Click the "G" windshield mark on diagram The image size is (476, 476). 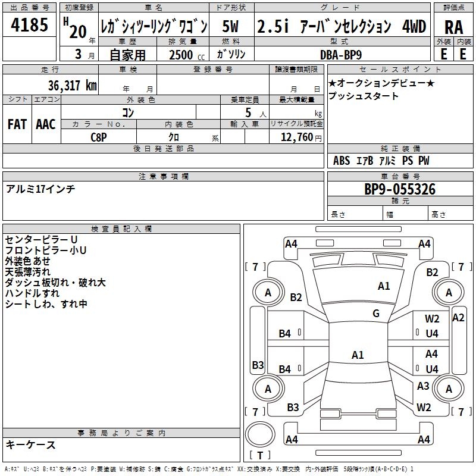(x=376, y=313)
